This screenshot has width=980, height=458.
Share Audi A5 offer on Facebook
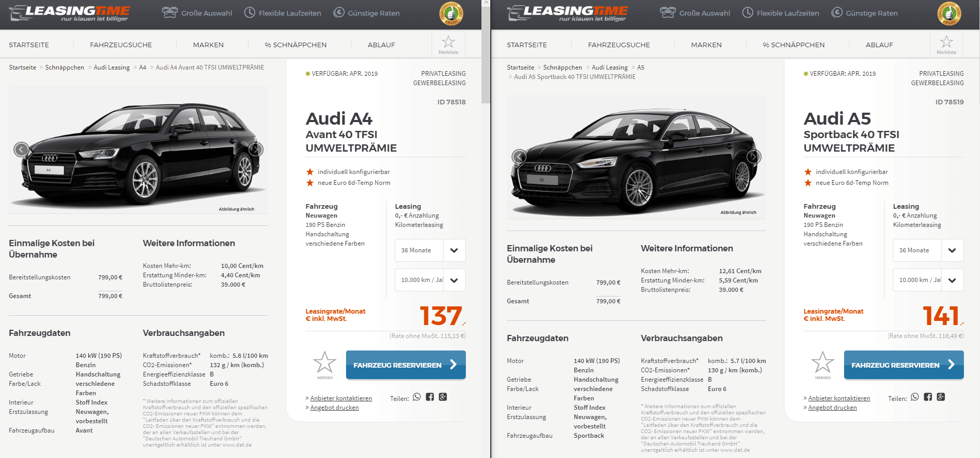click(928, 397)
